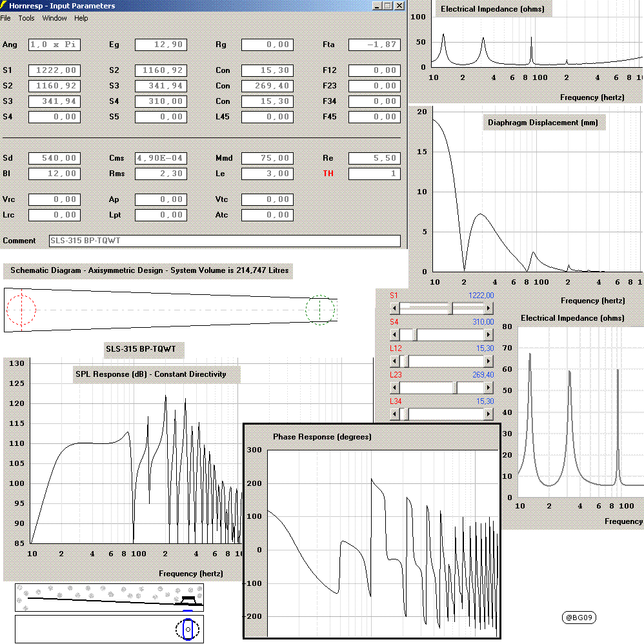Click the Le field showing 3,00
The width and height of the screenshot is (644, 644).
[x=267, y=174]
